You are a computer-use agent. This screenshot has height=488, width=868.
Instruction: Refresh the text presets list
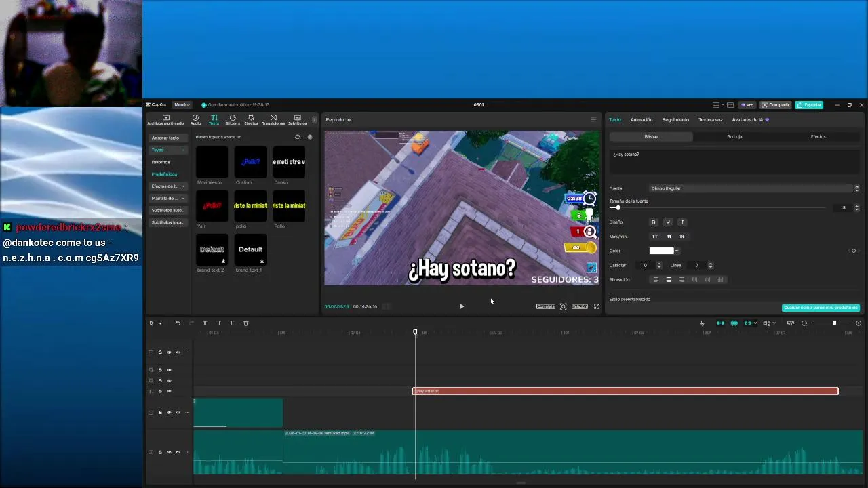point(297,137)
